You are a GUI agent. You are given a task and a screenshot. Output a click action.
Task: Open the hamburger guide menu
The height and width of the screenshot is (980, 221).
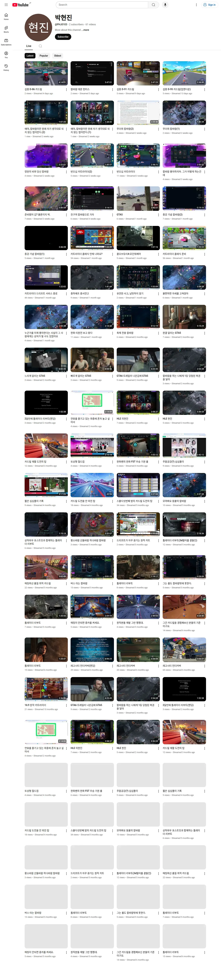(x=6, y=5)
